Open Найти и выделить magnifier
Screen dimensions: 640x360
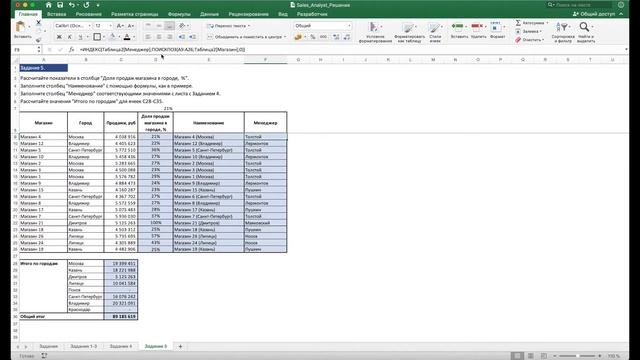click(x=586, y=32)
